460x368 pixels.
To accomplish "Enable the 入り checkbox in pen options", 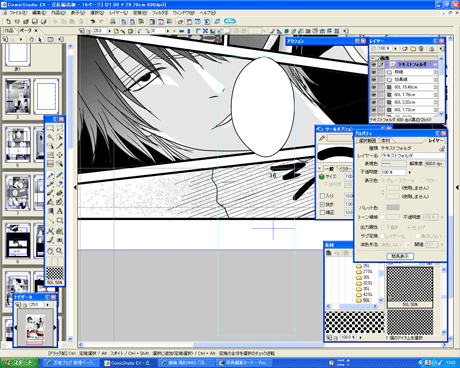I will tap(322, 196).
